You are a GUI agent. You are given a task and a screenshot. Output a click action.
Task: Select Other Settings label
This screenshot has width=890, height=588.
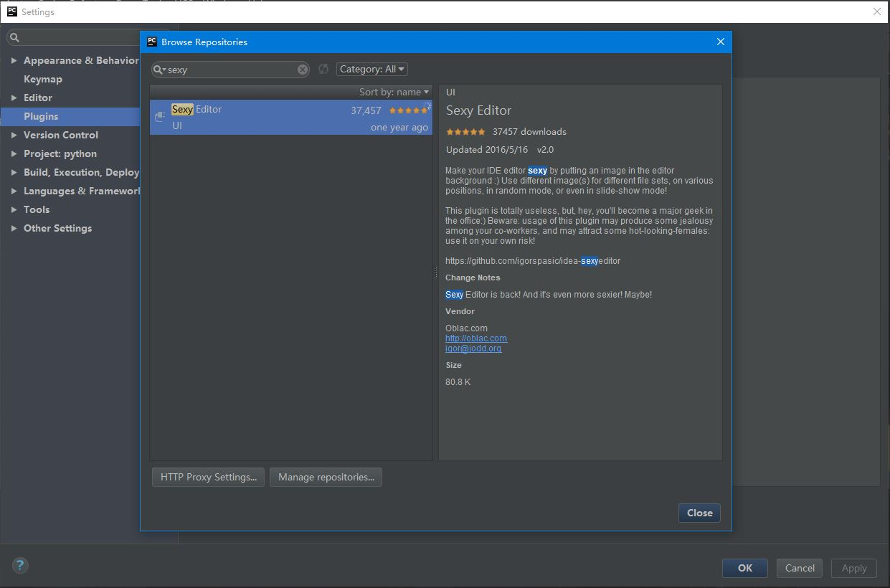point(57,228)
